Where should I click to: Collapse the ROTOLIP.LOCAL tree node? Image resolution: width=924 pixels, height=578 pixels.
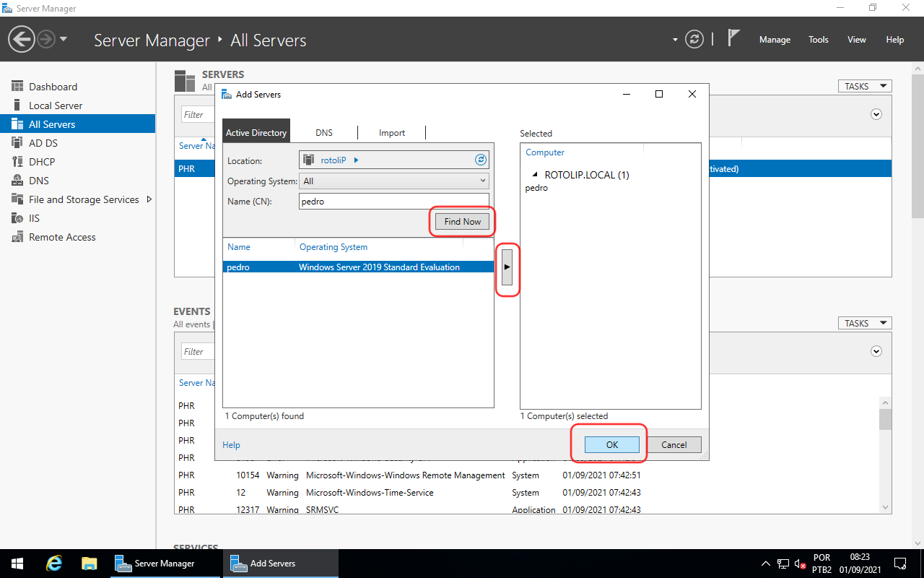pyautogui.click(x=534, y=174)
